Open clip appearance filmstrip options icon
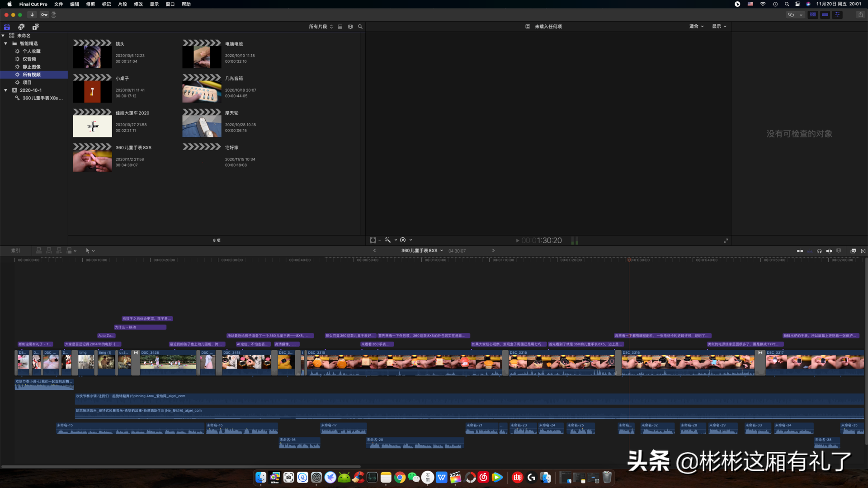 pos(350,27)
